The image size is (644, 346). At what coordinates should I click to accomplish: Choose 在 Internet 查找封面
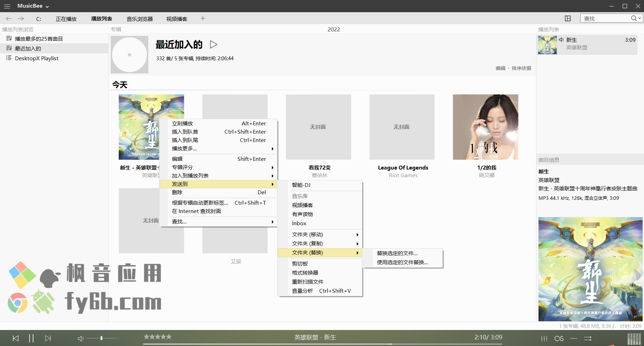(x=218, y=211)
